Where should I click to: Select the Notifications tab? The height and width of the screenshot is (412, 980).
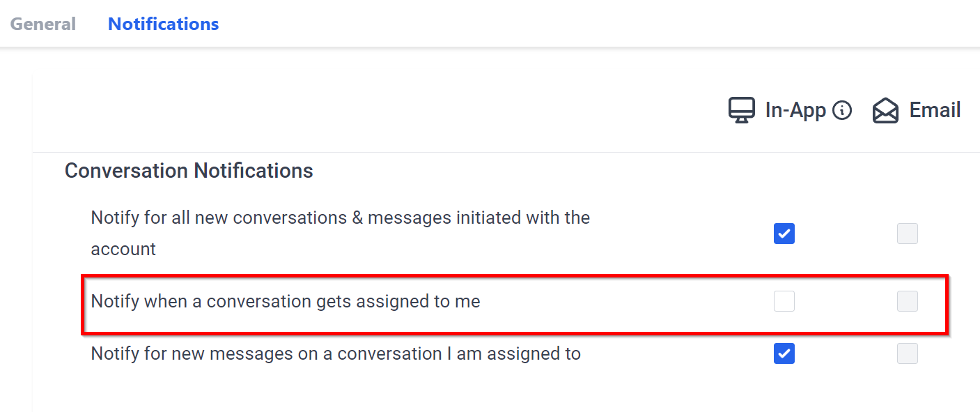(163, 24)
